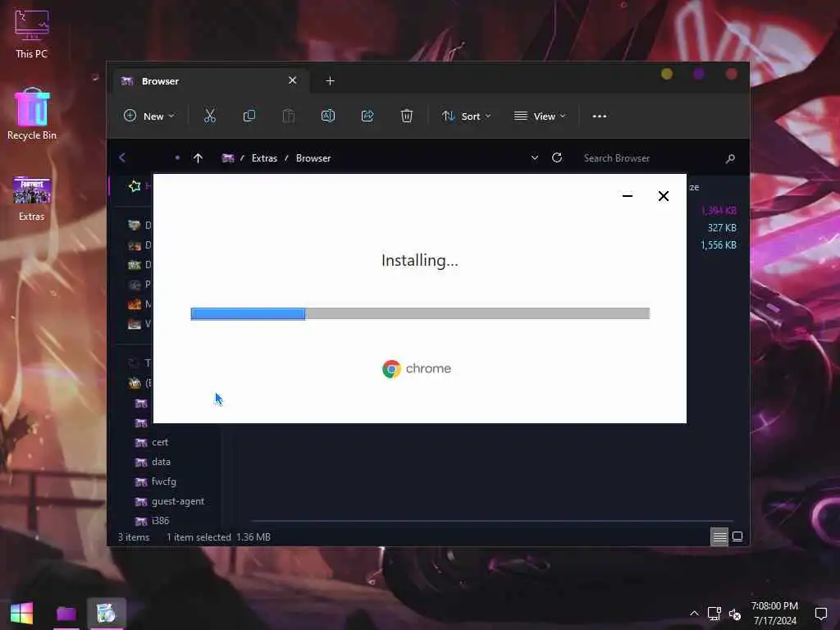The image size is (840, 630).
Task: Open the Extras desktop shortcut
Action: (32, 199)
